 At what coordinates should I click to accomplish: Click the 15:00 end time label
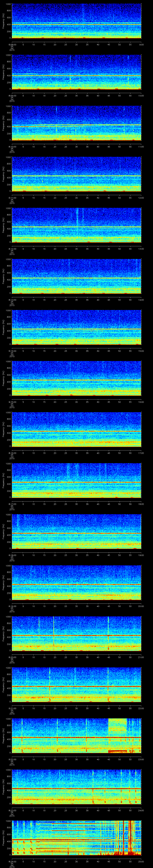(141, 351)
